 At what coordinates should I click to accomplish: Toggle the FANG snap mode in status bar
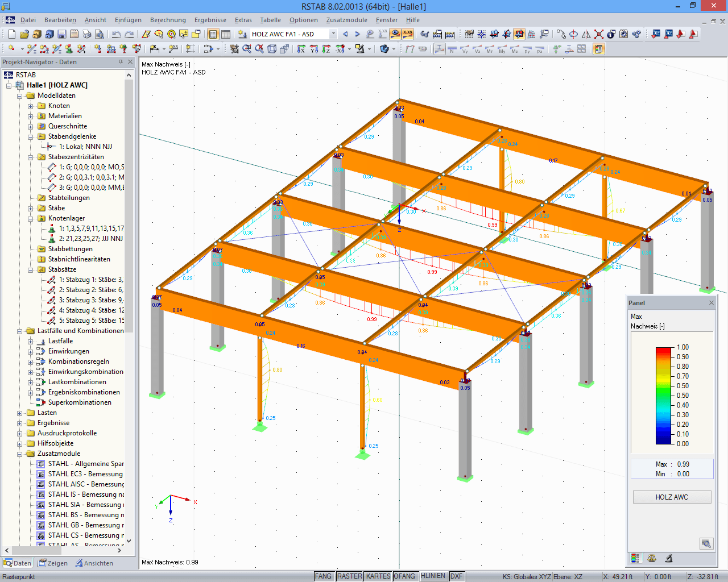coord(324,576)
